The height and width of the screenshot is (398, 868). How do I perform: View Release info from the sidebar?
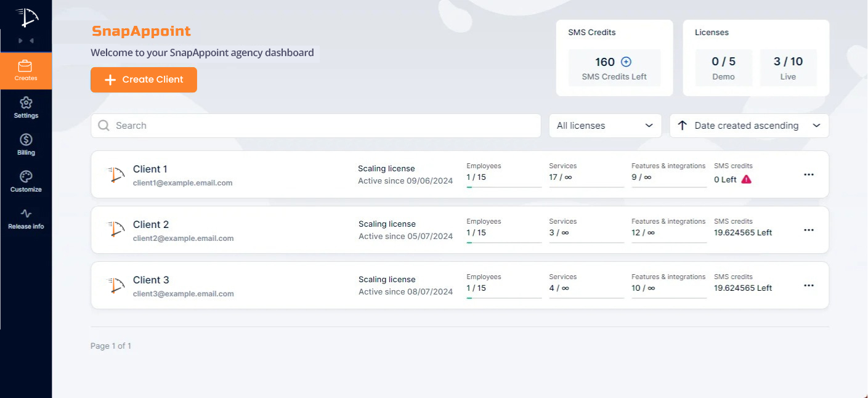(26, 218)
